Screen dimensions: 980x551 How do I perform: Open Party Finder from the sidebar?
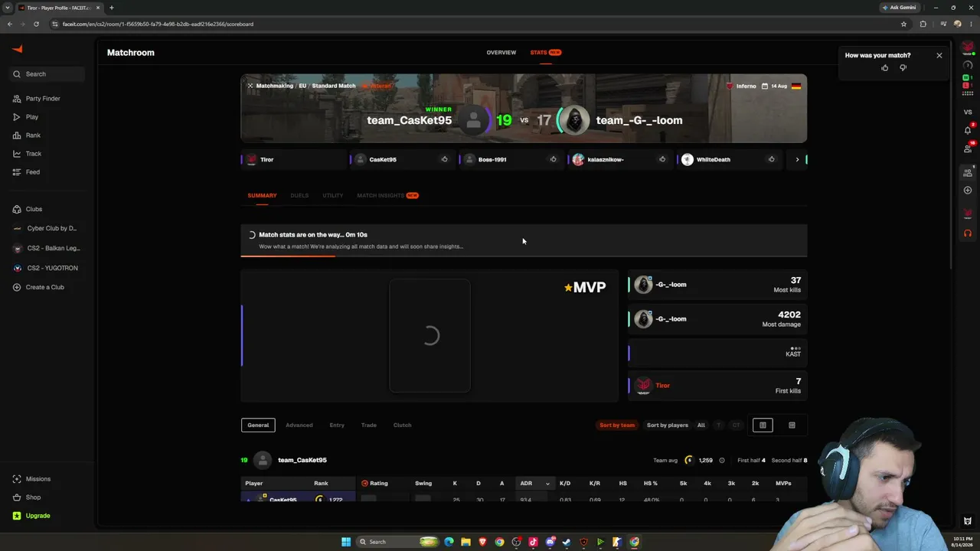pyautogui.click(x=43, y=99)
